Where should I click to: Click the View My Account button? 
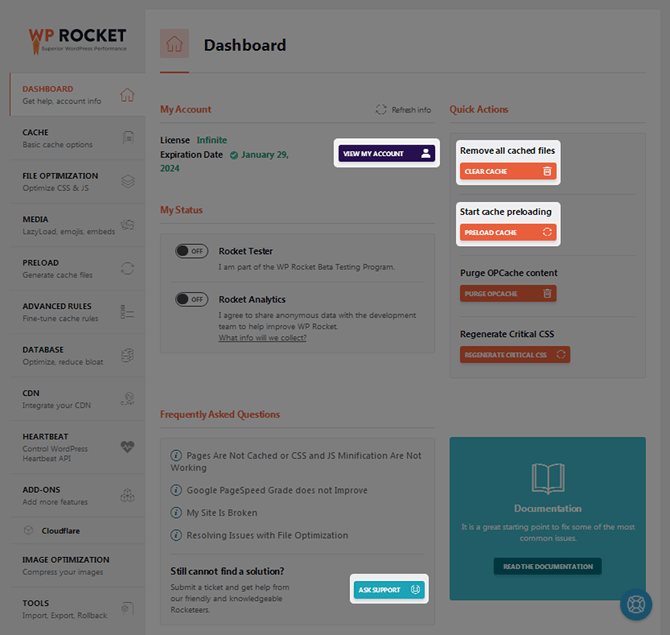tap(387, 153)
